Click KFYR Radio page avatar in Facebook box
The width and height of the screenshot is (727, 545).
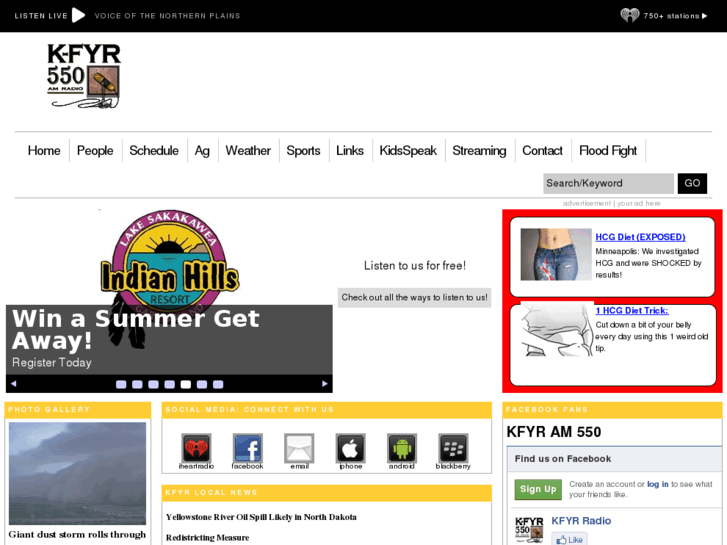(529, 530)
